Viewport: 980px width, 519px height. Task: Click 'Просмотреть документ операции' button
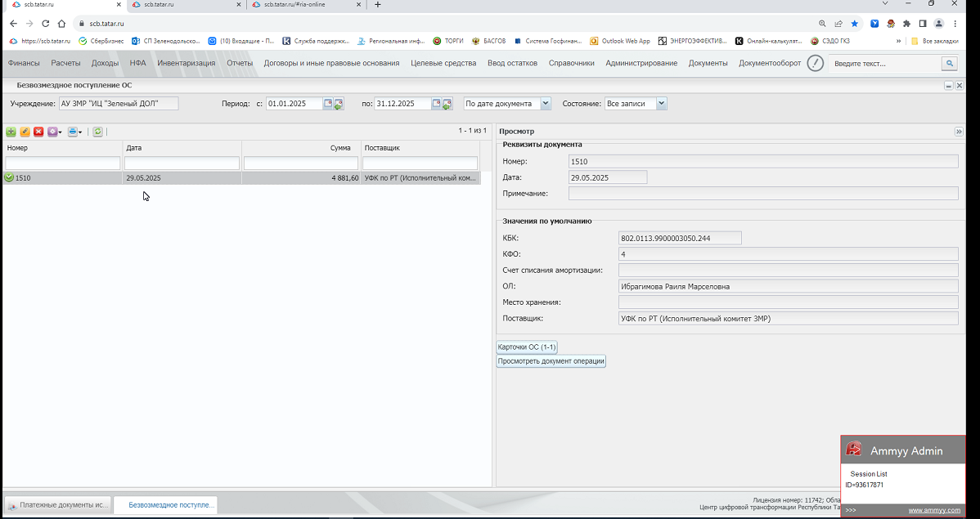(551, 361)
